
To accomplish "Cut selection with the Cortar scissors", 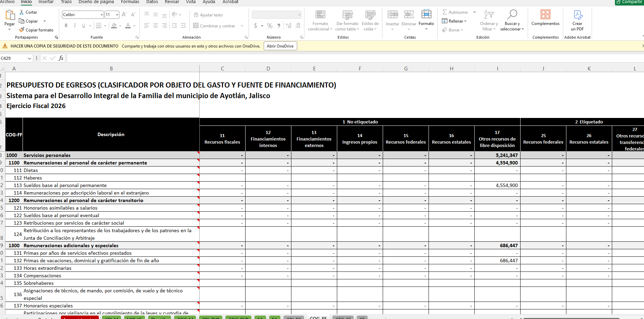I will click(28, 12).
